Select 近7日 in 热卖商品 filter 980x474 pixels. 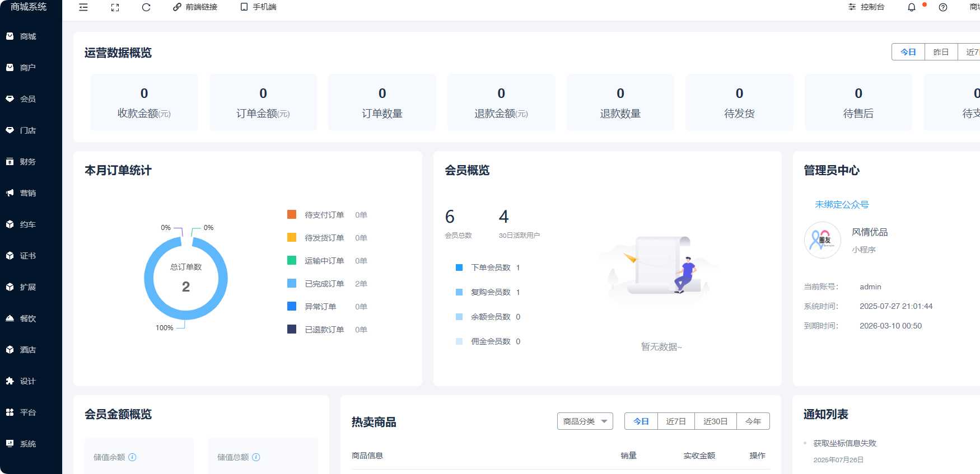pyautogui.click(x=676, y=421)
